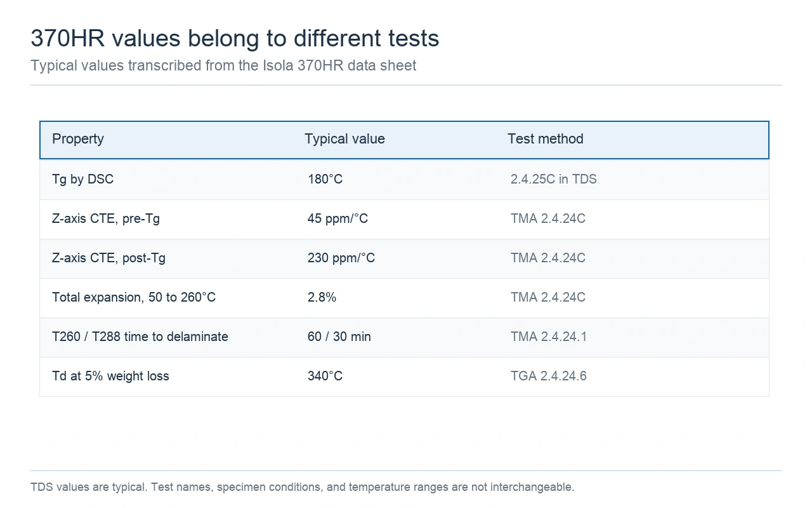Click the TGA 2.4.24.6 method cell
This screenshot has width=812, height=508.
[x=549, y=377]
